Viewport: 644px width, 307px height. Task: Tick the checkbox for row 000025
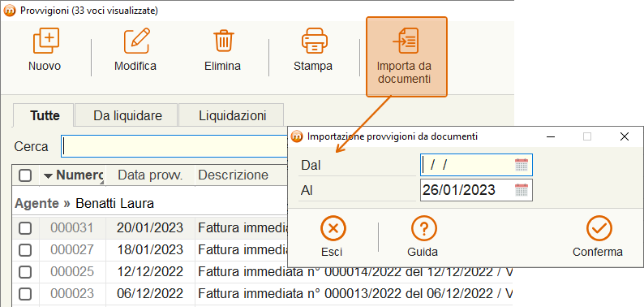(x=25, y=272)
